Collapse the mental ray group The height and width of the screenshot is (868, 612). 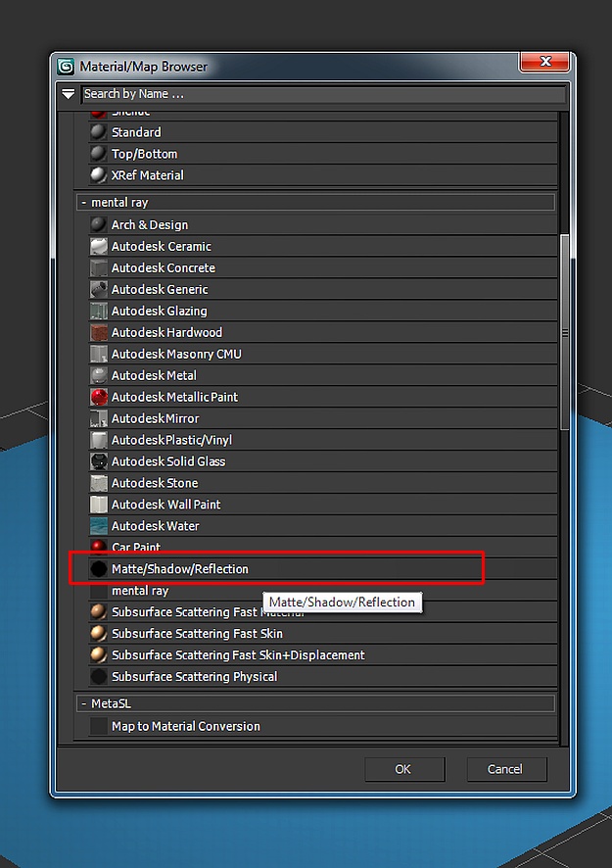(84, 203)
